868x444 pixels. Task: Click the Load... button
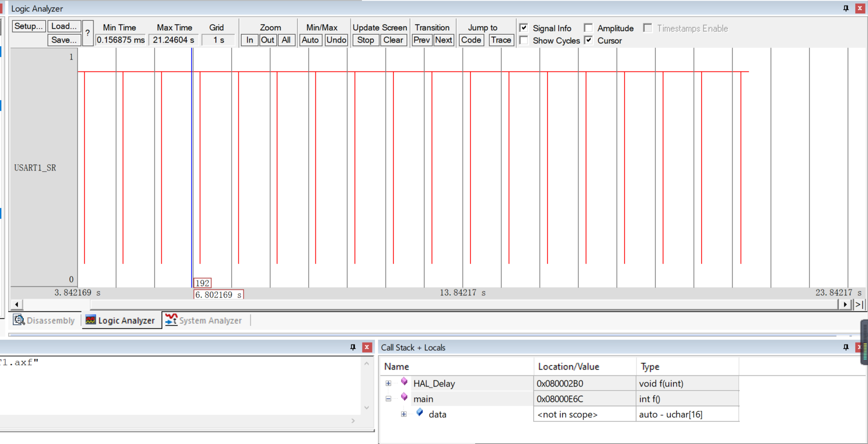(64, 26)
